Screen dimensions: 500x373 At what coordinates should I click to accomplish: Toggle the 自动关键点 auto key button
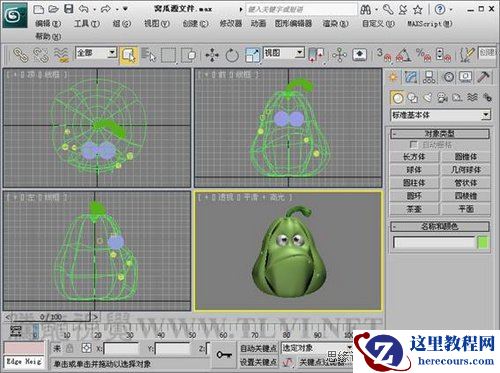point(258,348)
